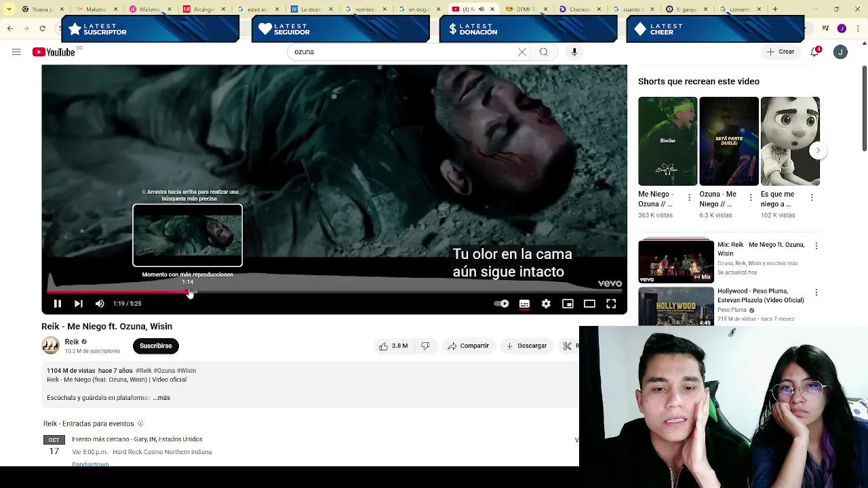The image size is (868, 488).
Task: Open the YouTube hamburger guide menu
Action: click(16, 52)
